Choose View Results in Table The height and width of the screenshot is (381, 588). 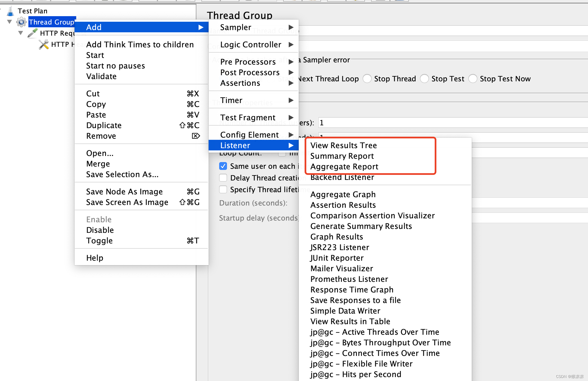coord(350,321)
